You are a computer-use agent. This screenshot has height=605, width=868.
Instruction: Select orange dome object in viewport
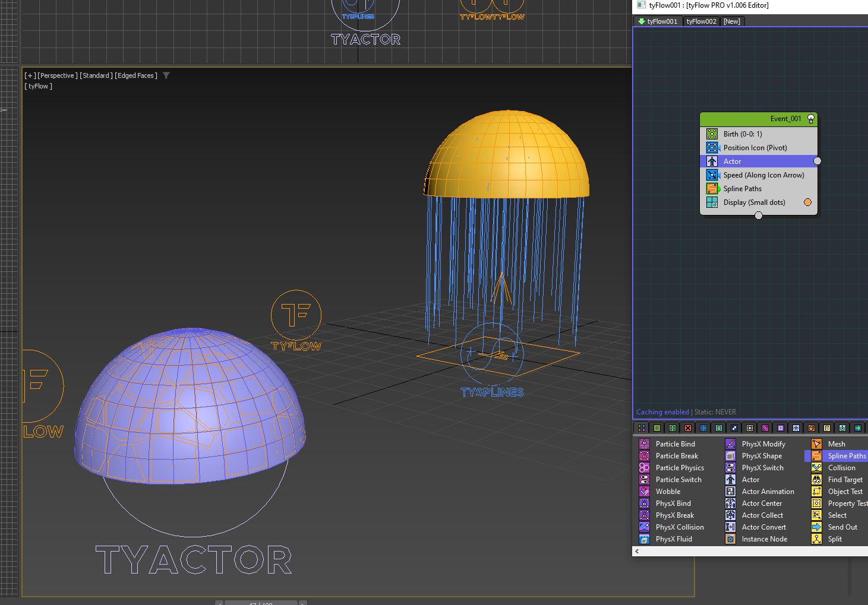point(507,153)
